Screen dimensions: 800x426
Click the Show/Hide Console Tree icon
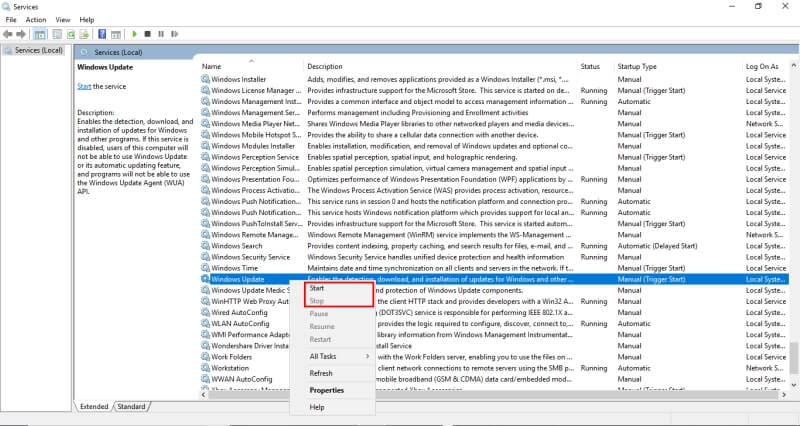[40, 33]
